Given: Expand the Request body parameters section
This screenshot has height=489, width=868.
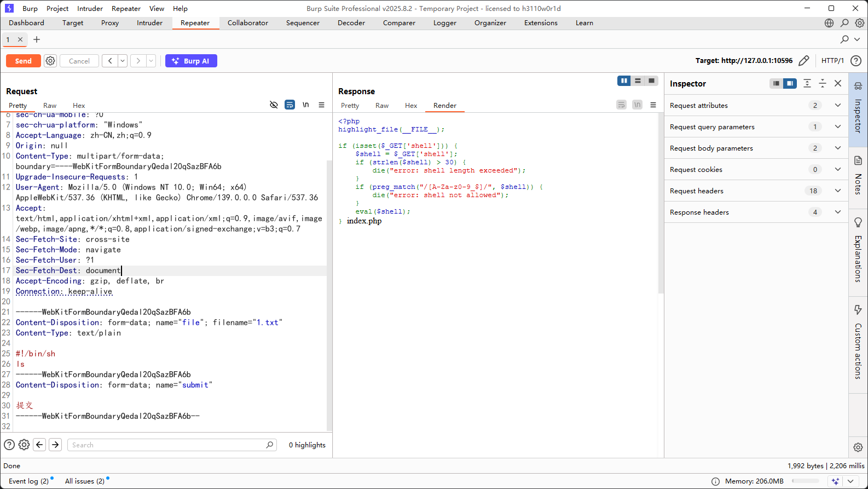Looking at the screenshot, I should click(837, 148).
